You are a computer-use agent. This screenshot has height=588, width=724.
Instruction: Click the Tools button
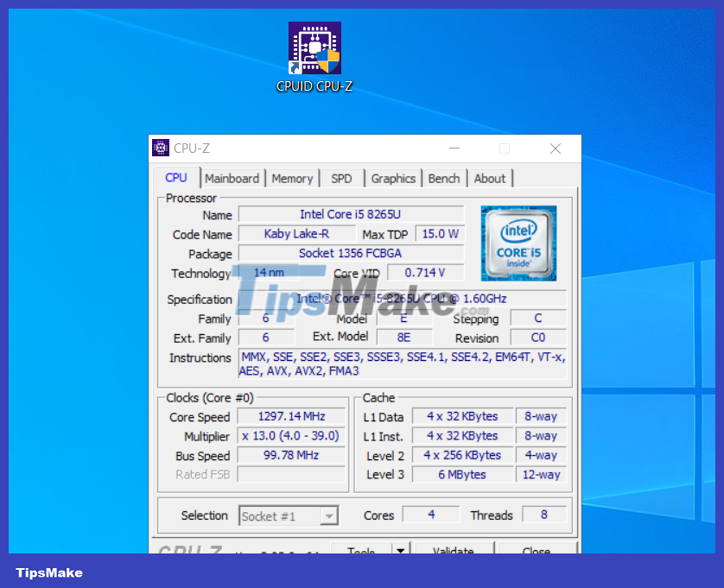[x=361, y=550]
